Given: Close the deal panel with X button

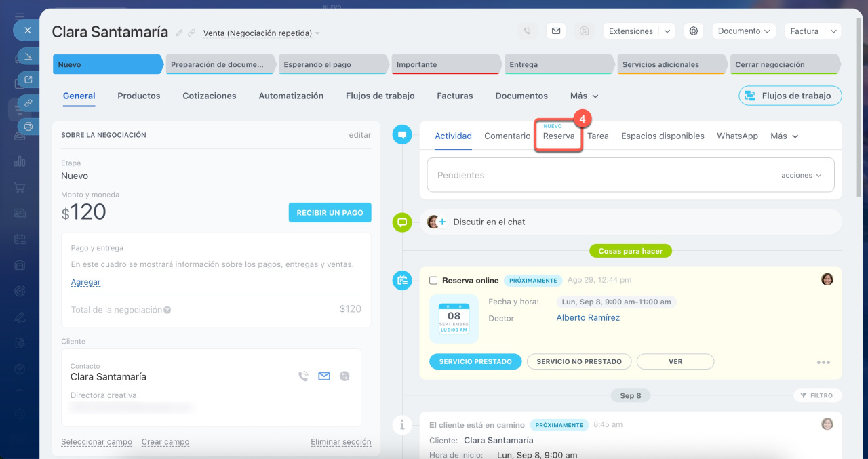Looking at the screenshot, I should 28,31.
